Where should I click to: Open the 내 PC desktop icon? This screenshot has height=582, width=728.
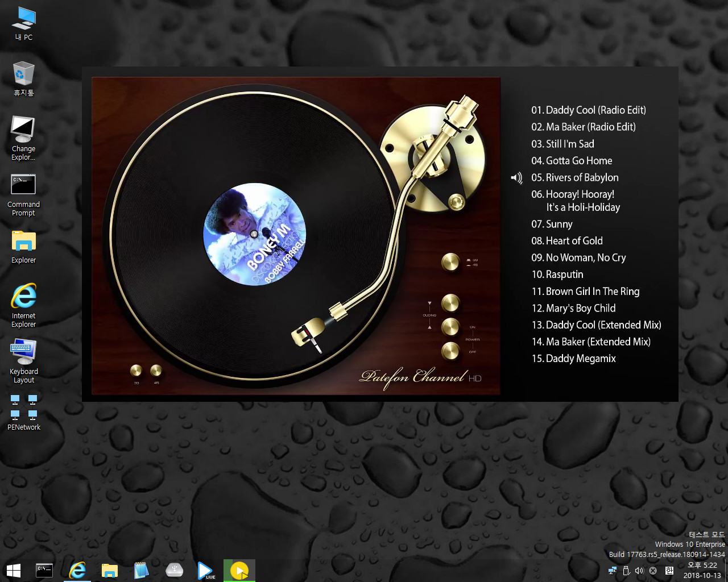pyautogui.click(x=23, y=24)
